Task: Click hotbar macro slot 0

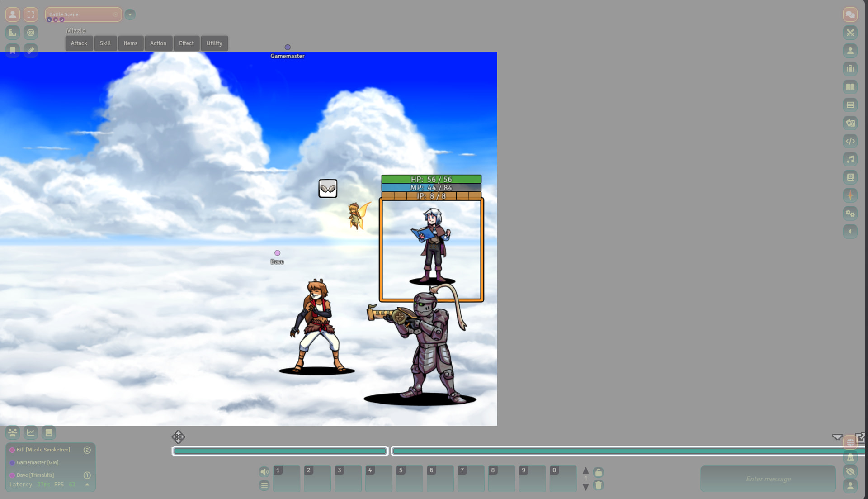Action: (x=563, y=479)
